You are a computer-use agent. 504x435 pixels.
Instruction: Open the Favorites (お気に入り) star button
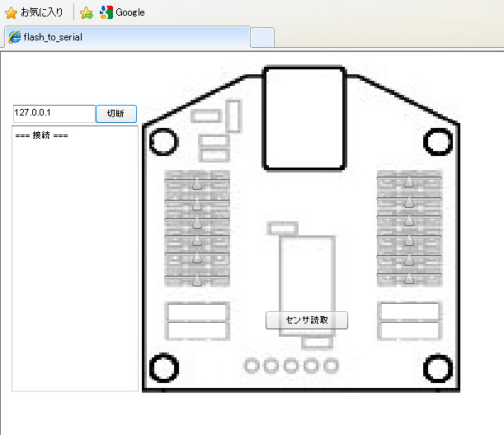[34, 12]
